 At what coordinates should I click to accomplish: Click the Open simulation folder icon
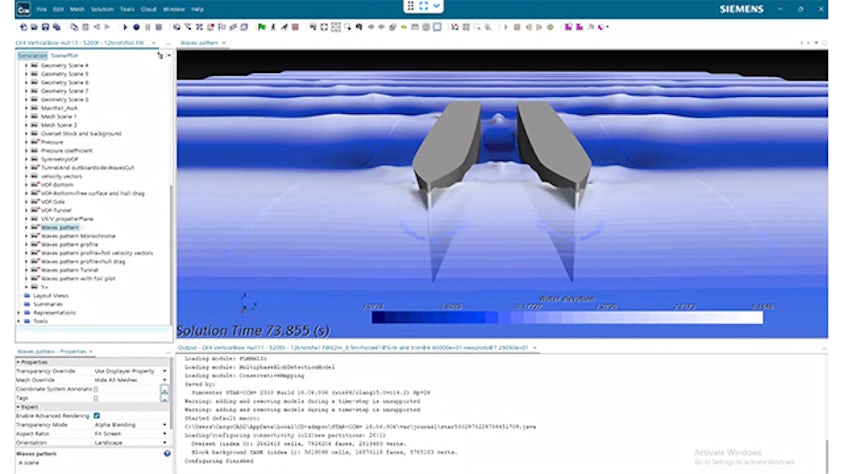click(34, 27)
